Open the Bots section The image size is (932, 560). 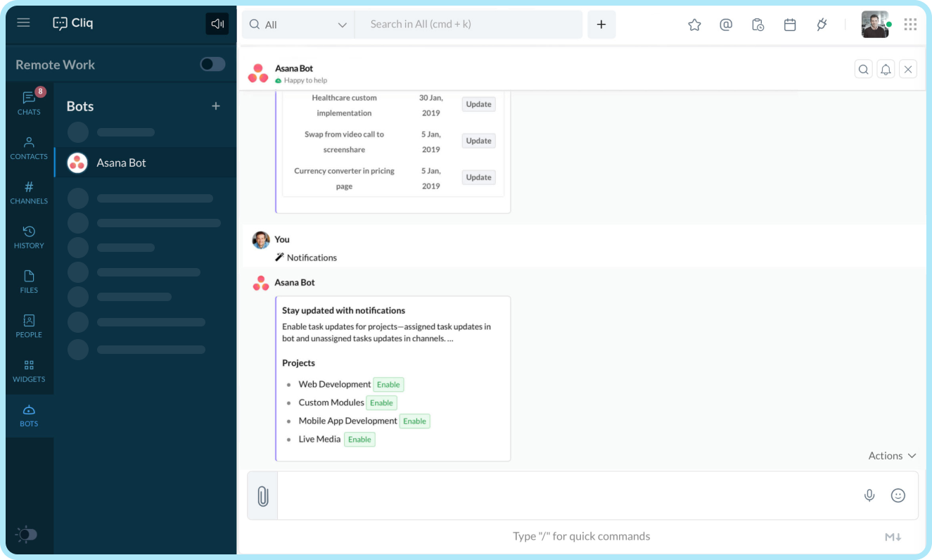pyautogui.click(x=29, y=415)
